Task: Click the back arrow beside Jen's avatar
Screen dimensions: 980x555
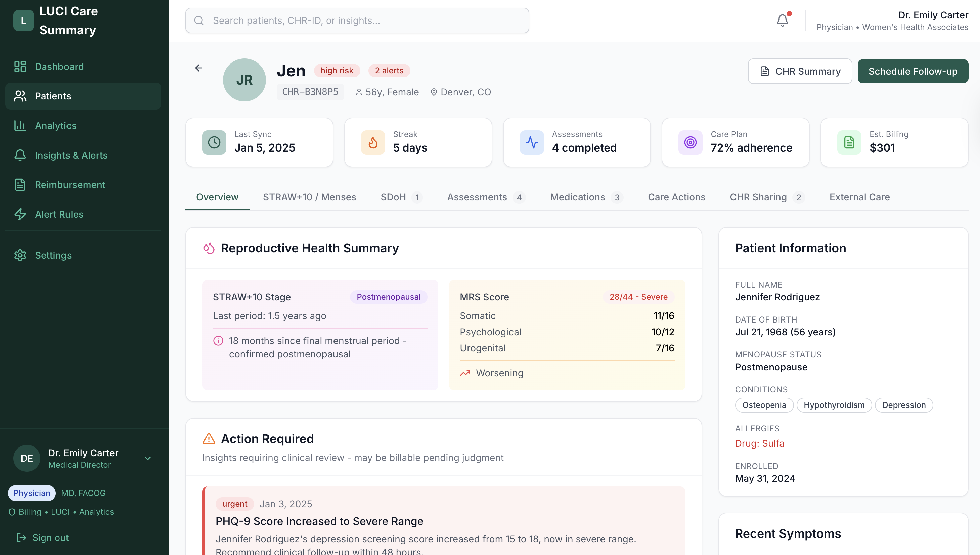Action: pyautogui.click(x=198, y=68)
